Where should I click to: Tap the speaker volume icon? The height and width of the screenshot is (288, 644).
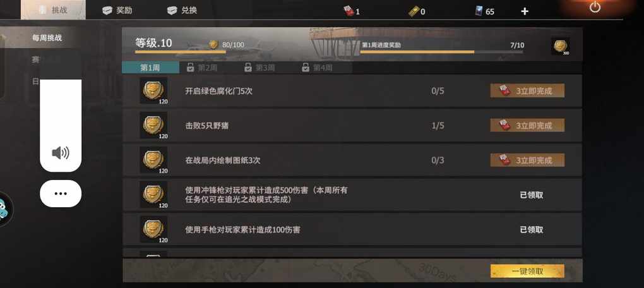(61, 153)
